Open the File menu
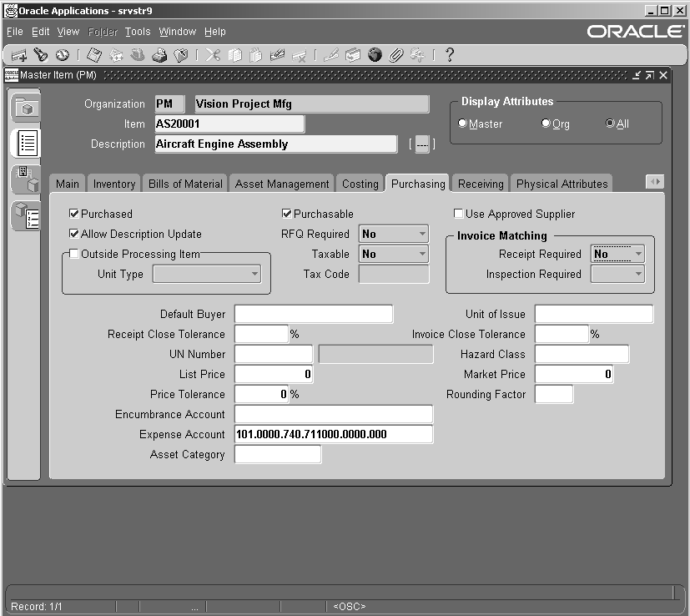690x616 pixels. click(x=14, y=32)
